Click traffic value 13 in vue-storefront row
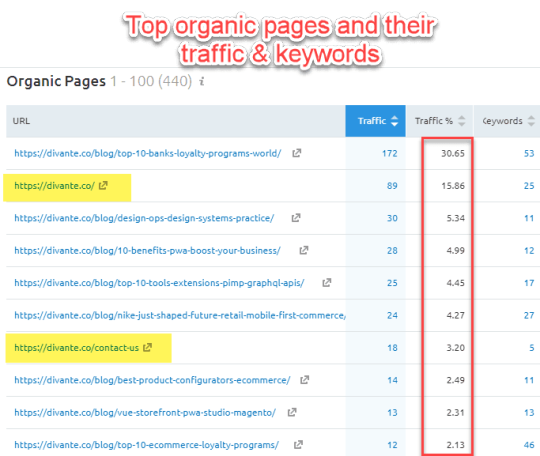The image size is (540, 456). point(392,412)
